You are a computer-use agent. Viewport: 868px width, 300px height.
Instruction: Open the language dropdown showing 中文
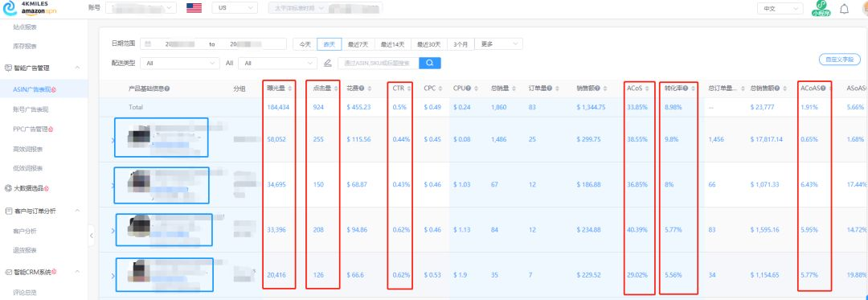[780, 9]
